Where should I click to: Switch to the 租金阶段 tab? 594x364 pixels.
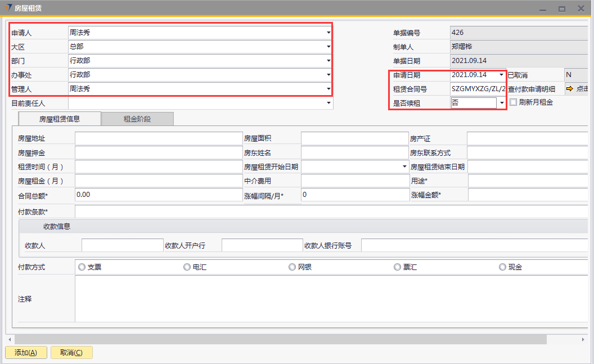click(x=137, y=119)
